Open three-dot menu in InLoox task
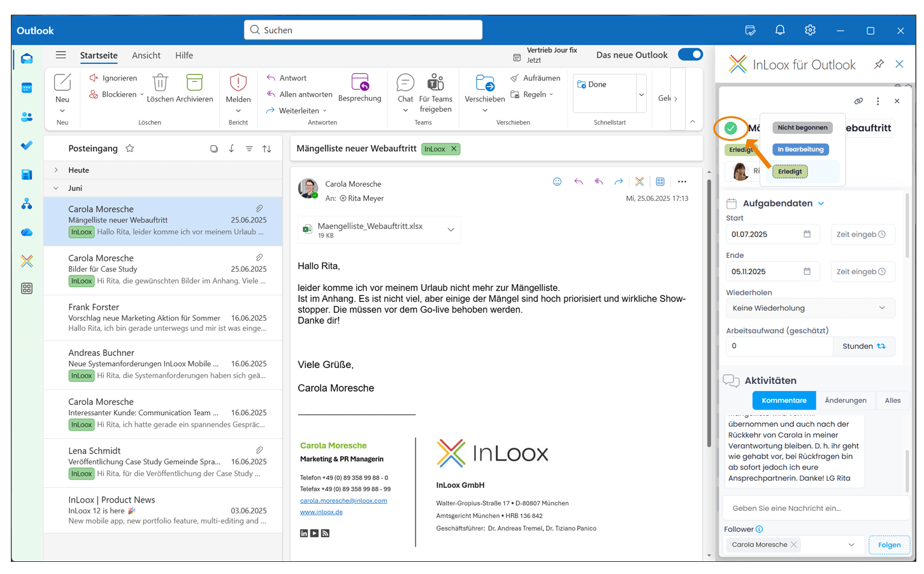 (x=877, y=101)
